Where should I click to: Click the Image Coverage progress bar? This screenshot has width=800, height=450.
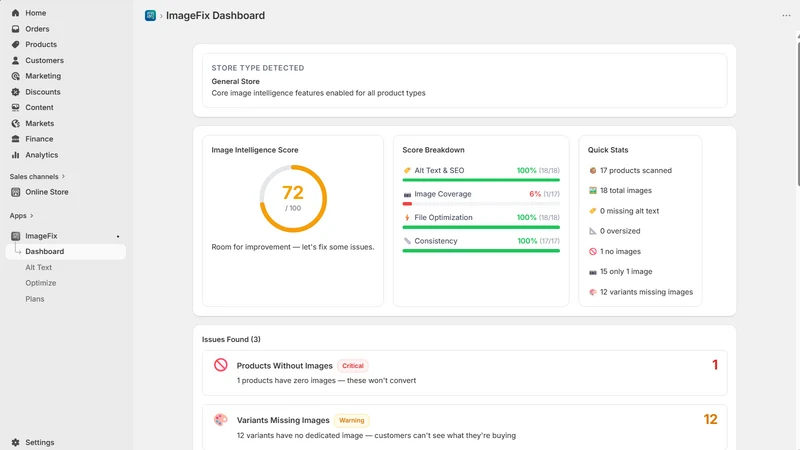[481, 204]
